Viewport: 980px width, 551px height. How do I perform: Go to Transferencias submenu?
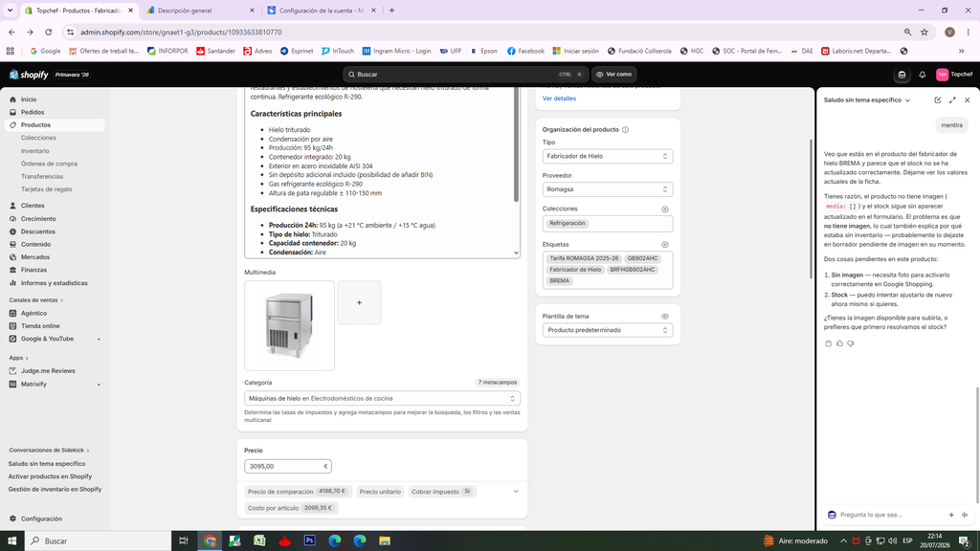[x=42, y=177]
